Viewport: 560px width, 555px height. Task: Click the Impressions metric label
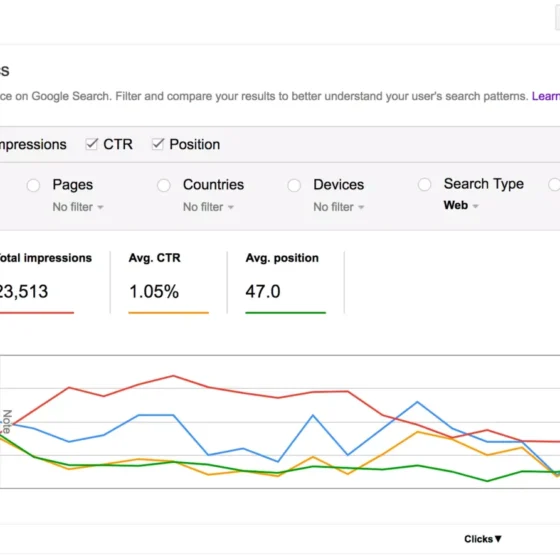(x=33, y=145)
